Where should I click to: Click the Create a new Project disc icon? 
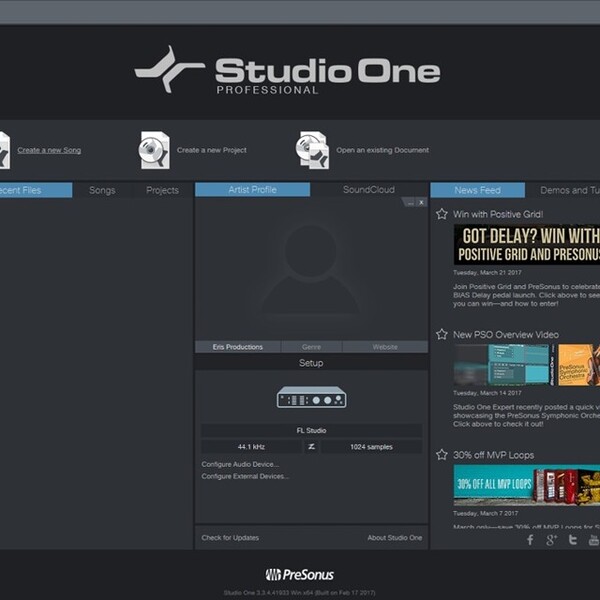(154, 150)
